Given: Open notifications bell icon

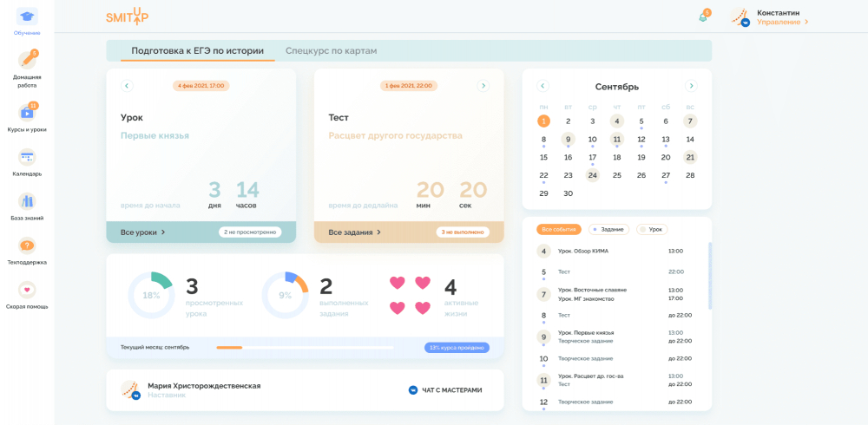Looking at the screenshot, I should 703,16.
